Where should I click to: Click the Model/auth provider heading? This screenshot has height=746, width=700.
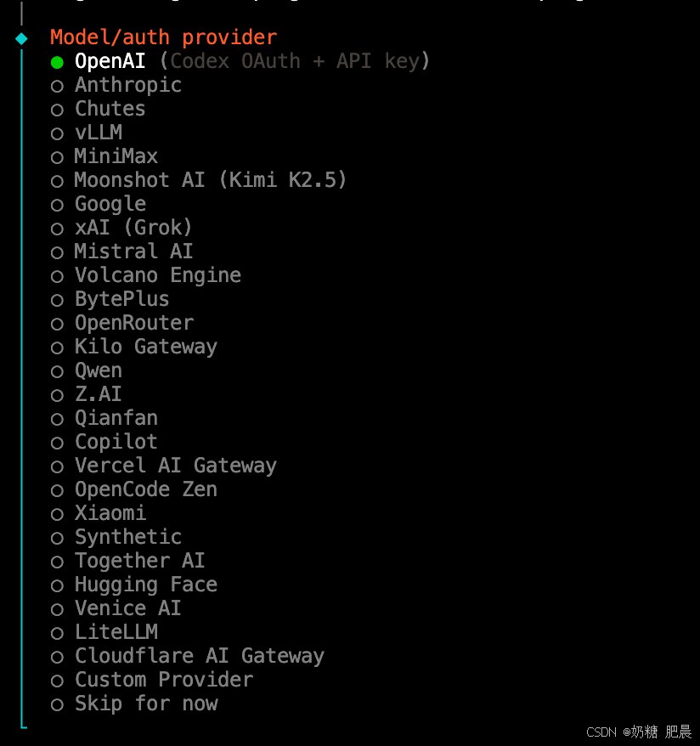[x=164, y=37]
